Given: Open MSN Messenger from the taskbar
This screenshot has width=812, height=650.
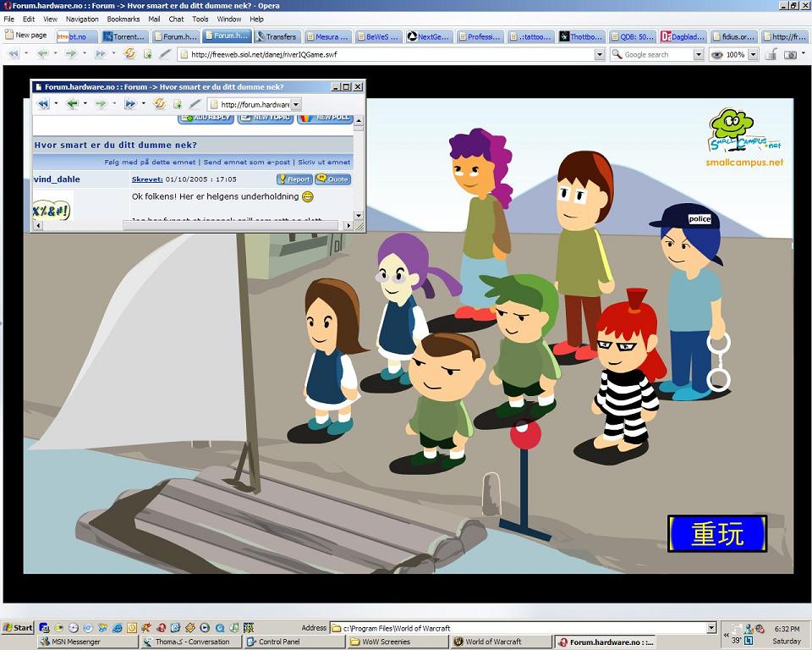Looking at the screenshot, I should click(87, 642).
